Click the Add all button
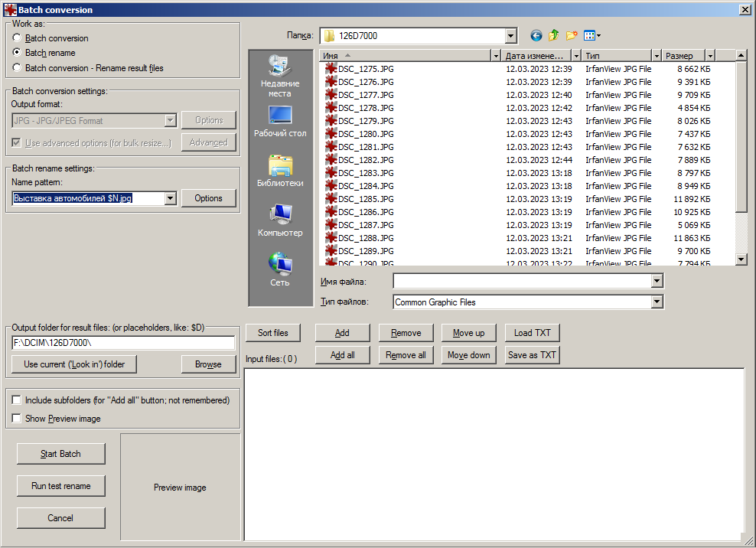The width and height of the screenshot is (756, 548). tap(342, 355)
